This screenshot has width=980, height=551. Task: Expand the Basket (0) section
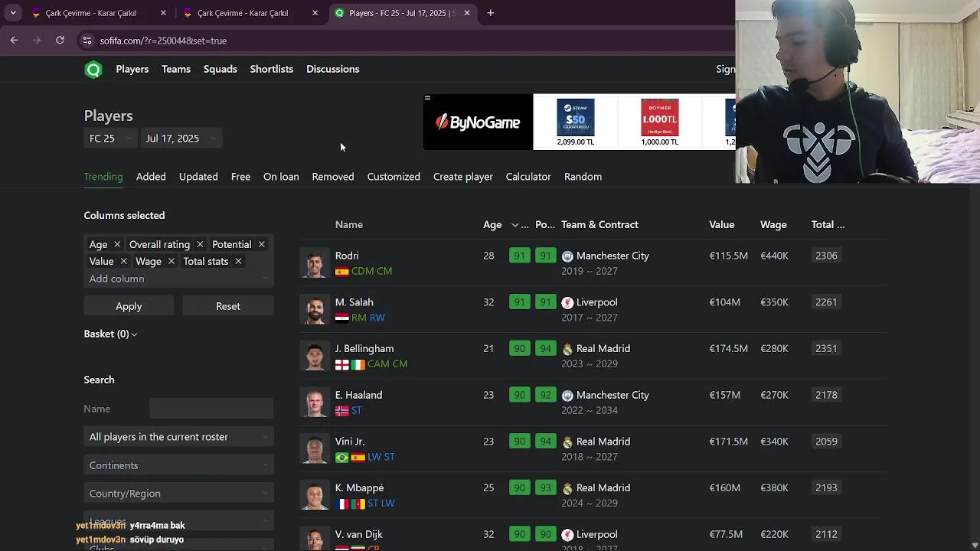[x=110, y=334]
